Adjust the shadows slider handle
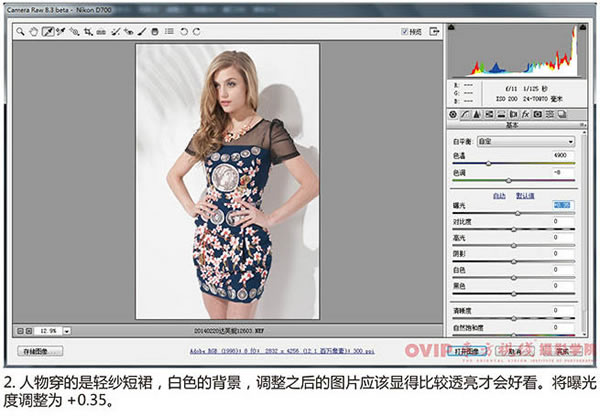 (x=514, y=261)
